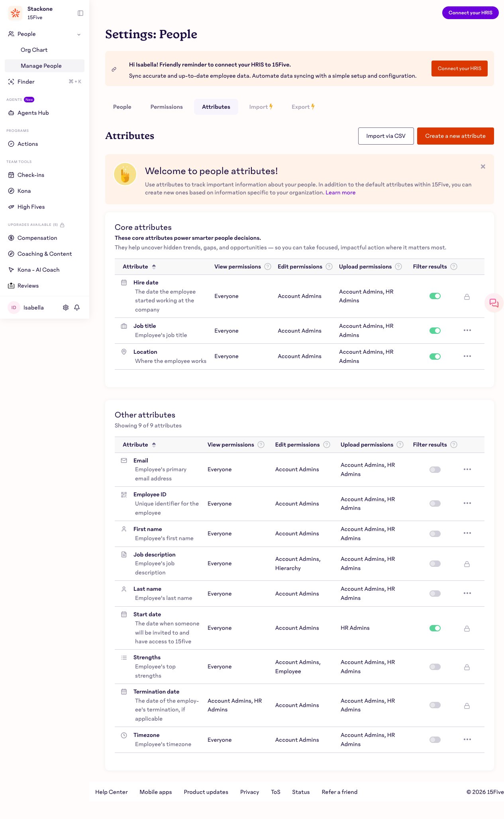Turn off Job title filter results toggle
This screenshot has width=504, height=819.
[435, 331]
